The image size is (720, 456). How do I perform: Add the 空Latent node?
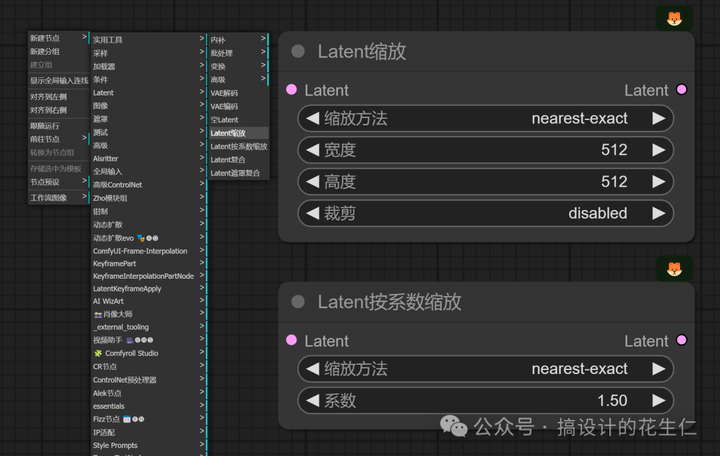pyautogui.click(x=238, y=120)
